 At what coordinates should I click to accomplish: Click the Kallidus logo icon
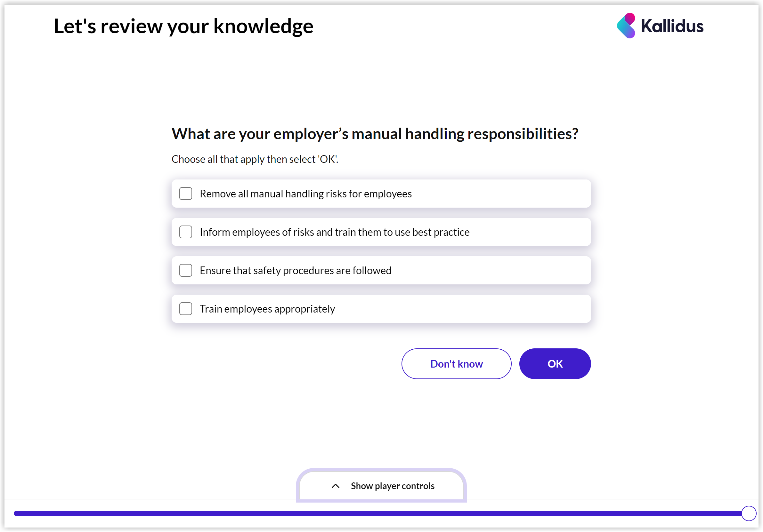tap(626, 26)
